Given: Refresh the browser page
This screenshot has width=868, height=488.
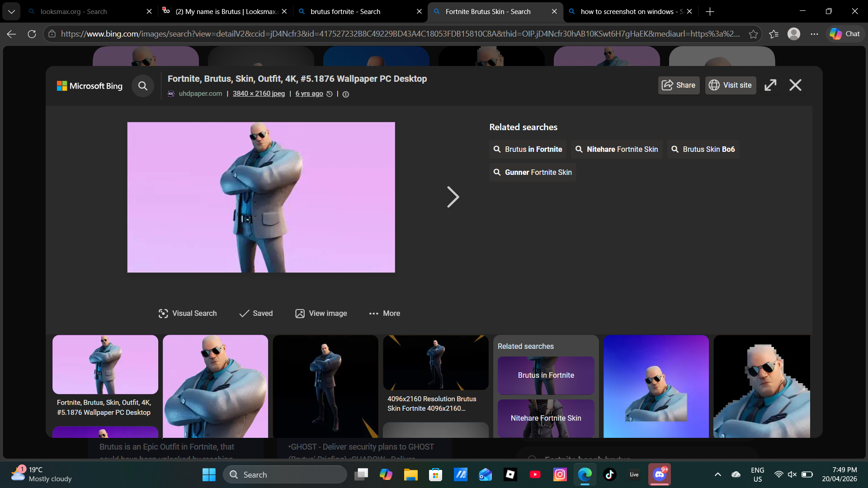Looking at the screenshot, I should [x=32, y=34].
